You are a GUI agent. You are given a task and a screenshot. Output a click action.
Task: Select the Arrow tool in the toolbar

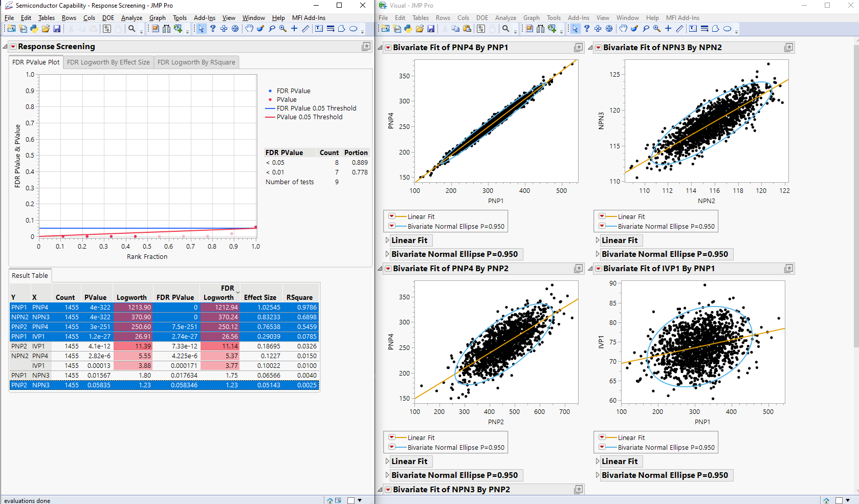click(201, 29)
